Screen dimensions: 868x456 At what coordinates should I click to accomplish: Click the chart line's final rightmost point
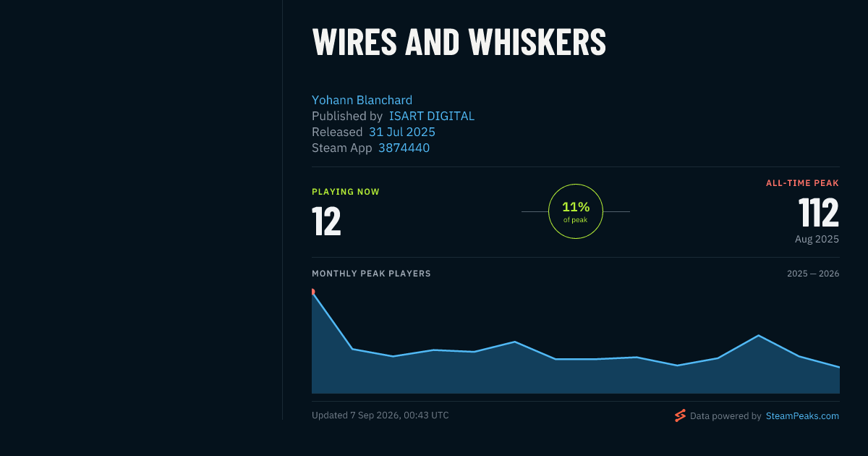coord(839,368)
